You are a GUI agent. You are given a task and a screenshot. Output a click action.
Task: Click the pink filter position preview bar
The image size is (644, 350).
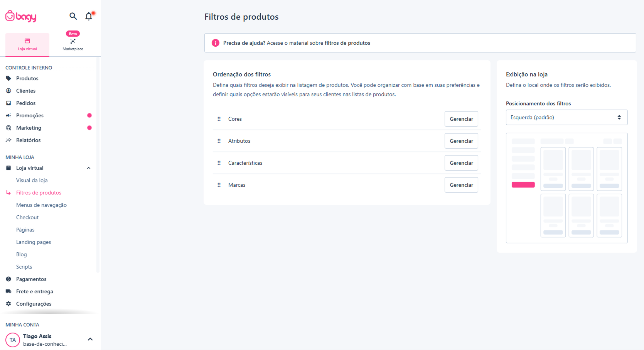(x=523, y=184)
